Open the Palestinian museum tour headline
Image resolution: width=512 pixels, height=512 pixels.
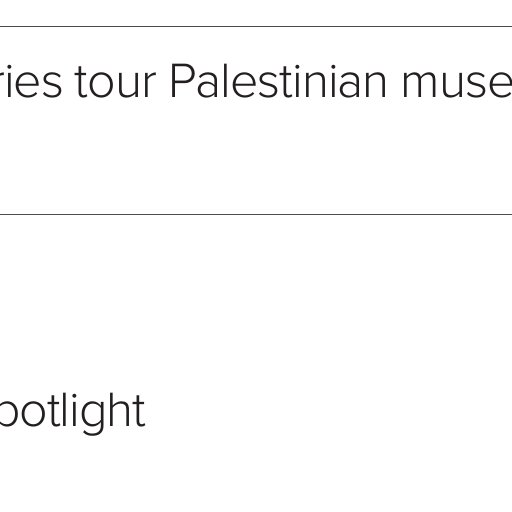click(256, 81)
